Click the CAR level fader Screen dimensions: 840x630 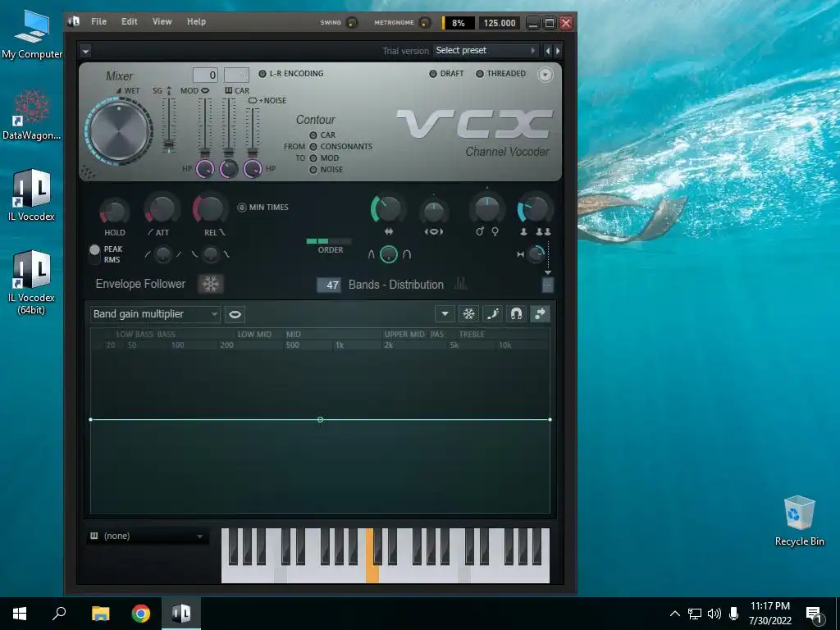[x=229, y=127]
